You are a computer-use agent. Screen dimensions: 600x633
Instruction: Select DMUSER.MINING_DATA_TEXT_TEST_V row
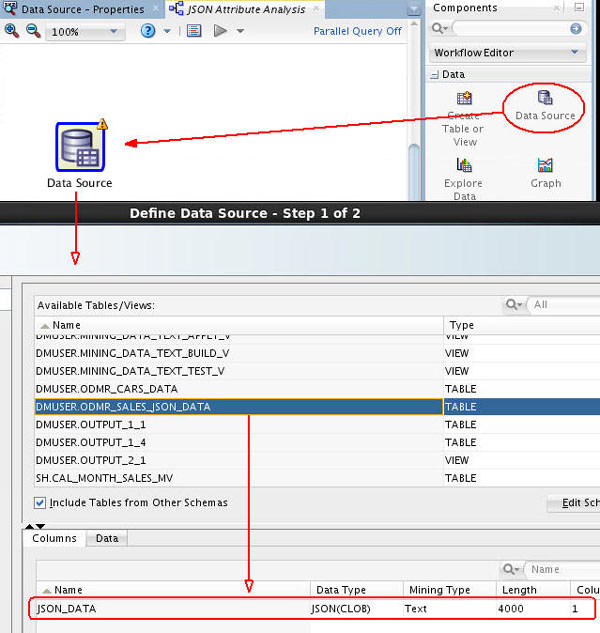click(317, 371)
